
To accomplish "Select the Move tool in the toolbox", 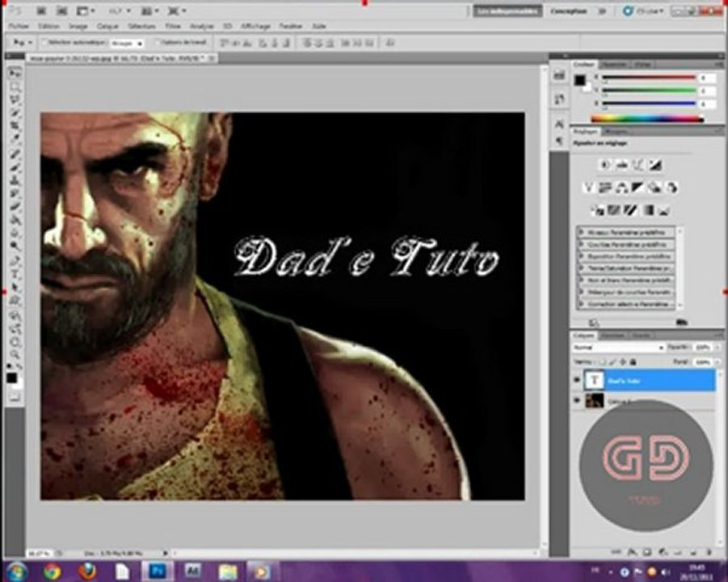I will coord(15,74).
